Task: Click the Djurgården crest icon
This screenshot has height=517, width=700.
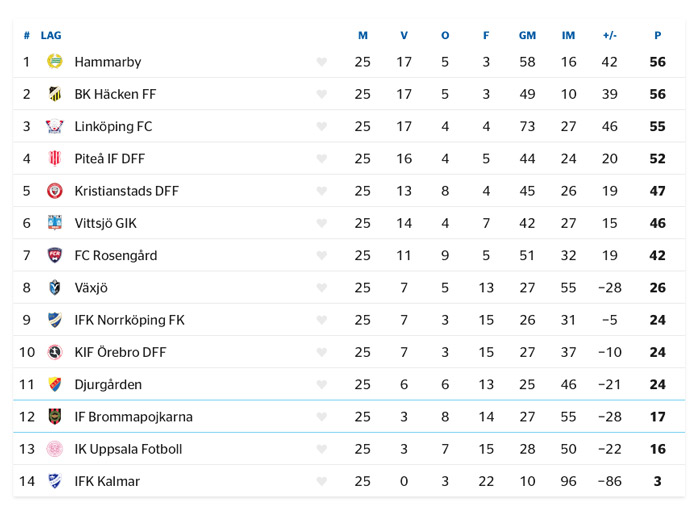Action: click(x=54, y=384)
